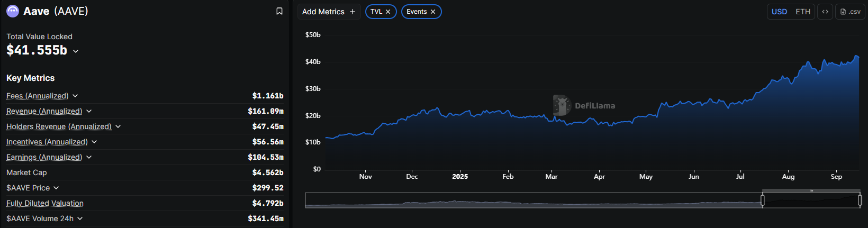This screenshot has height=228, width=868.
Task: Click the Fully Diluted Valuation label
Action: [x=45, y=203]
